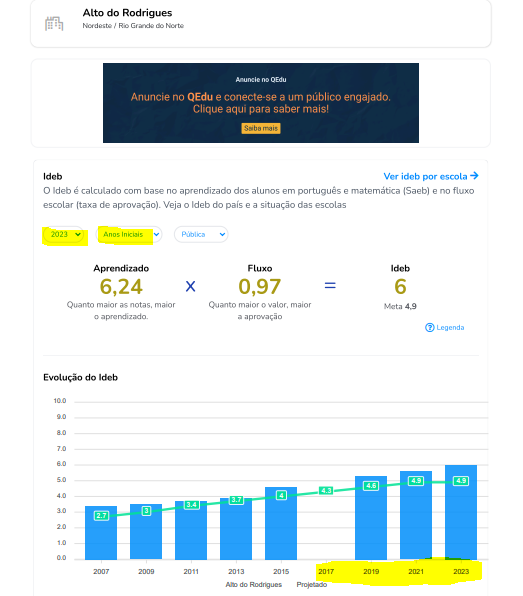The width and height of the screenshot is (523, 596).
Task: Click the 3.4 projected point label
Action: [x=192, y=505]
